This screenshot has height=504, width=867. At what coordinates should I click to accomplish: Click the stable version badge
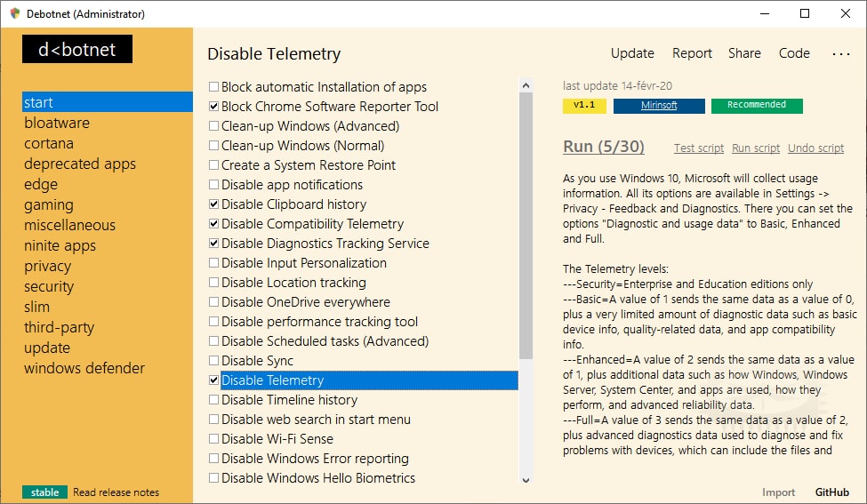(44, 492)
